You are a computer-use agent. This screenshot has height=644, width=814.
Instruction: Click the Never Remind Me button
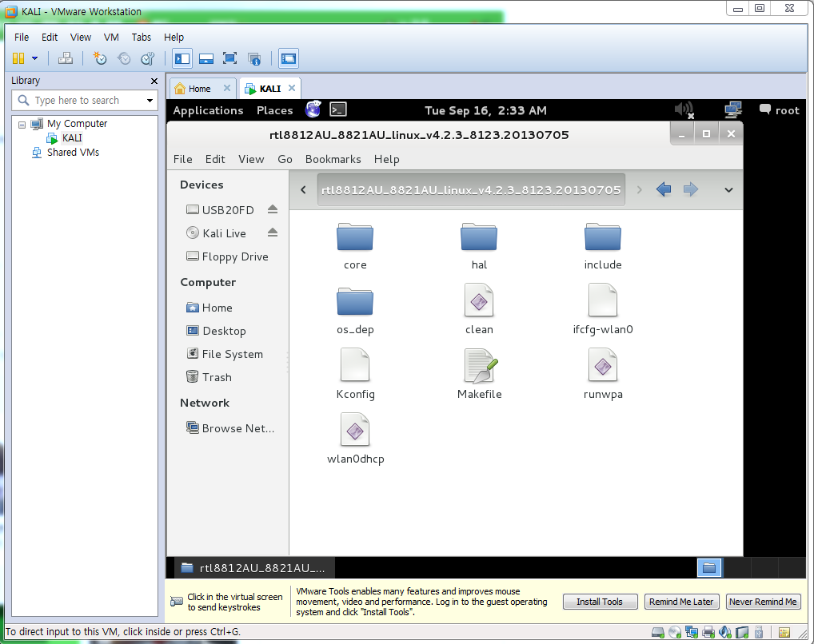coord(763,602)
